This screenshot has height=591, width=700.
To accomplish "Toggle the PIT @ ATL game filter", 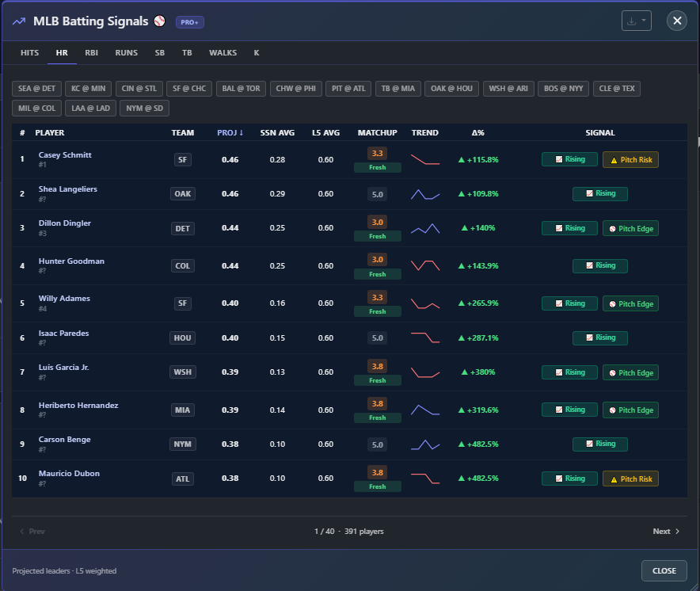I will click(x=348, y=89).
